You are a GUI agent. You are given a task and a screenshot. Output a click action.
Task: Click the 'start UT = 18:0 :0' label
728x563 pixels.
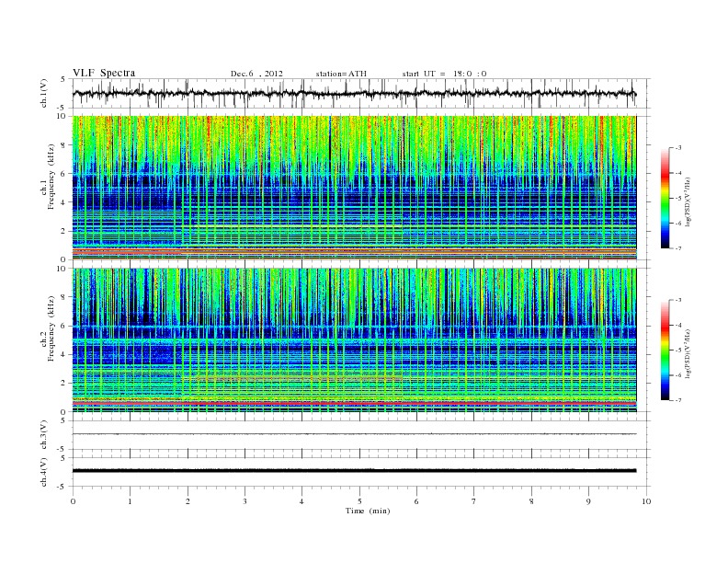(444, 74)
